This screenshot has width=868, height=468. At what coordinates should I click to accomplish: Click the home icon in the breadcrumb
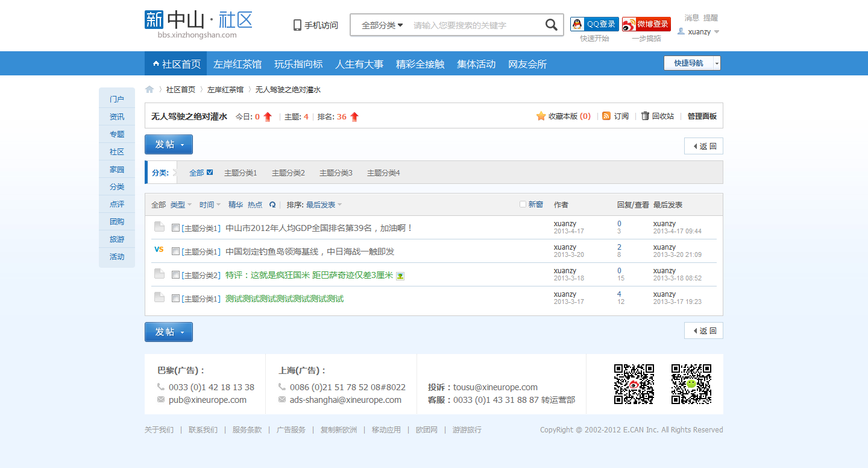149,88
